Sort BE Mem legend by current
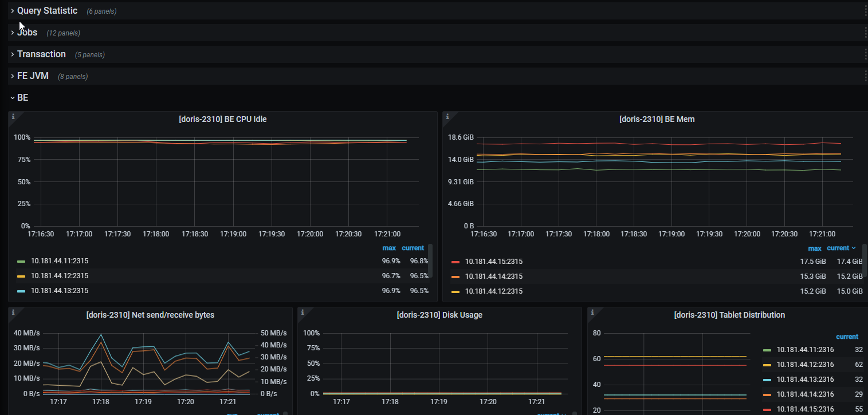The width and height of the screenshot is (868, 415). [841, 248]
